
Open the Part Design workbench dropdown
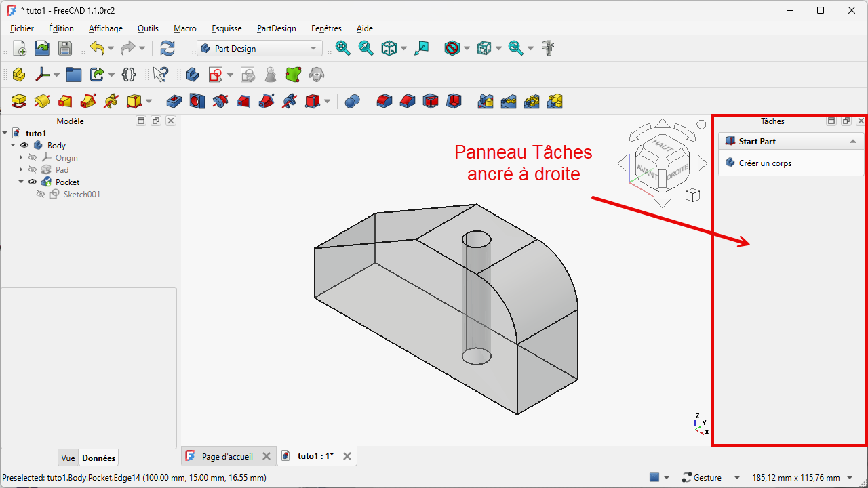click(259, 48)
